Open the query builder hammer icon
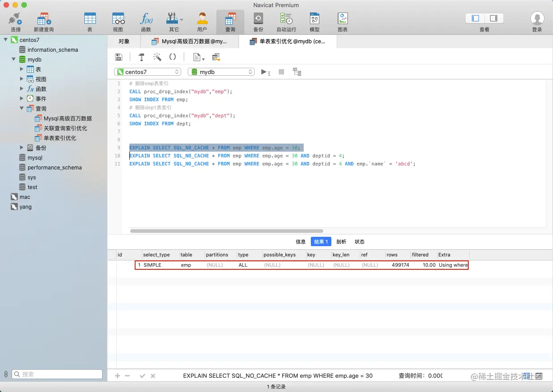This screenshot has height=392, width=553. [141, 57]
